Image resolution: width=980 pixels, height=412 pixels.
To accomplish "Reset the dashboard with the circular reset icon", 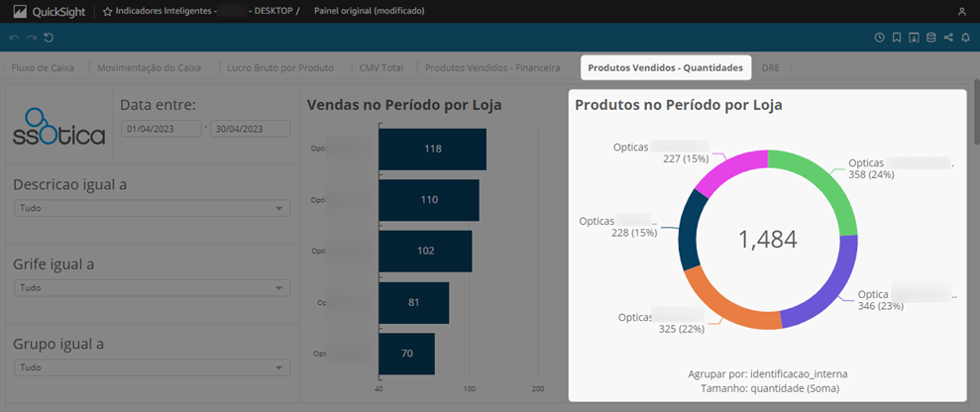I will tap(49, 38).
